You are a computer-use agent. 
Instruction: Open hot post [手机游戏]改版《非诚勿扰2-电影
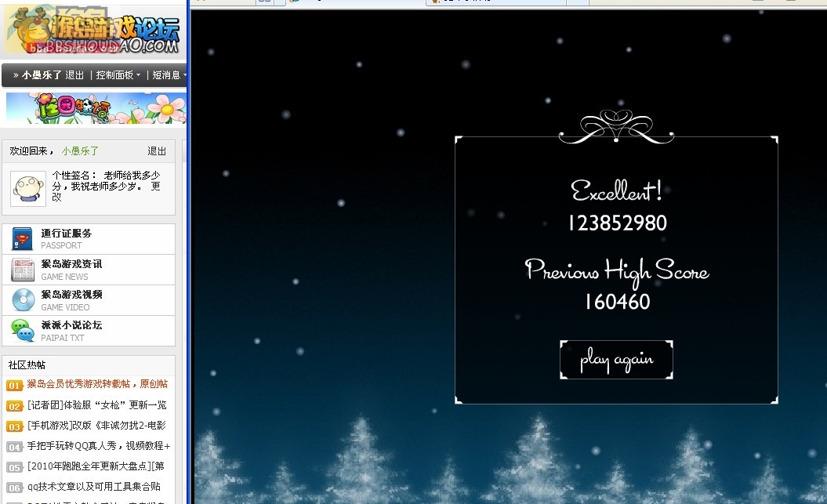click(96, 426)
